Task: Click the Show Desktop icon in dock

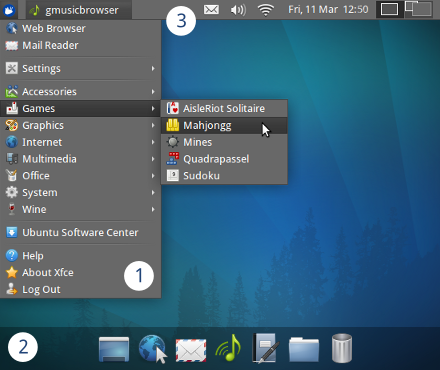Action: click(x=114, y=349)
